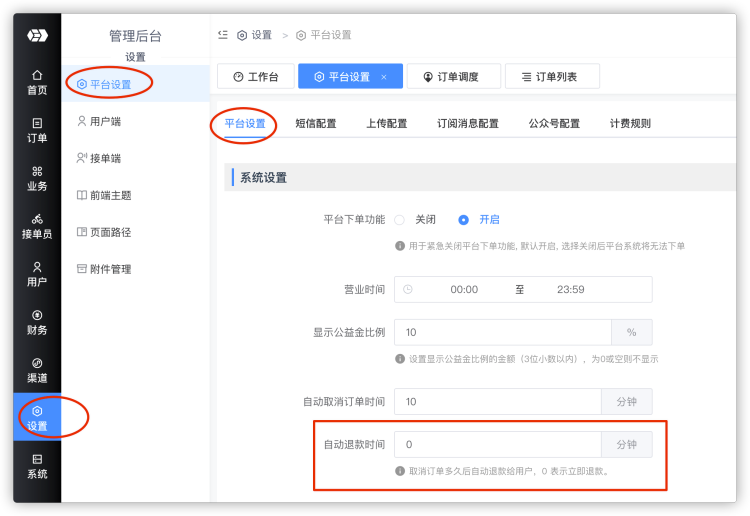Click the 管理后台 title text

[135, 36]
